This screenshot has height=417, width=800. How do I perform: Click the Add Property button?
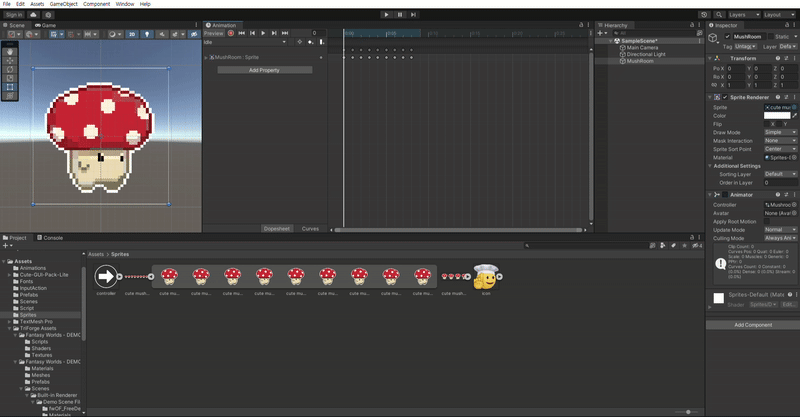coord(264,70)
